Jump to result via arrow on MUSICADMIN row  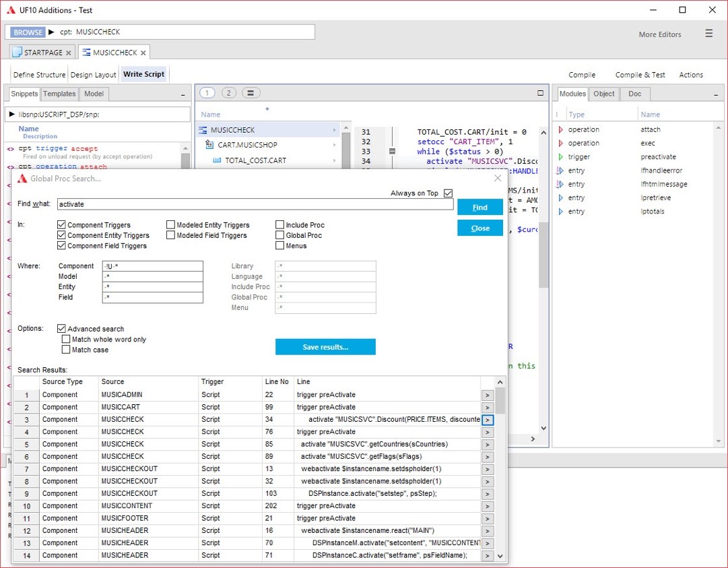pyautogui.click(x=487, y=395)
